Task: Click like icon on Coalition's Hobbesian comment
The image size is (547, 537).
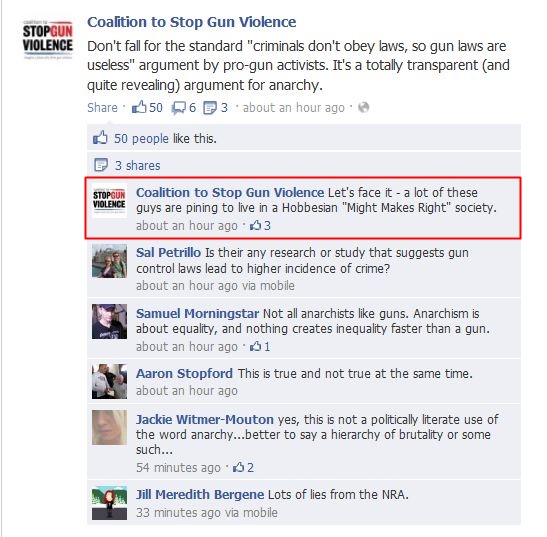Action: (255, 225)
